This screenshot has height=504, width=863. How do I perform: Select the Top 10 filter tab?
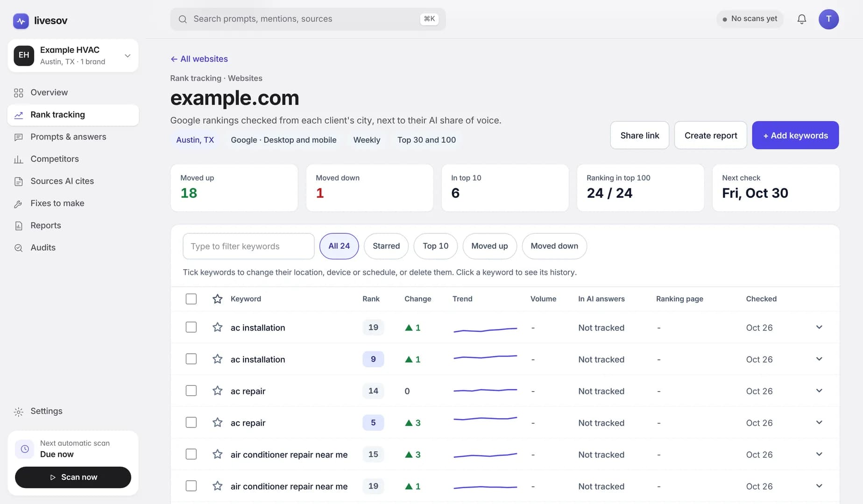click(436, 246)
